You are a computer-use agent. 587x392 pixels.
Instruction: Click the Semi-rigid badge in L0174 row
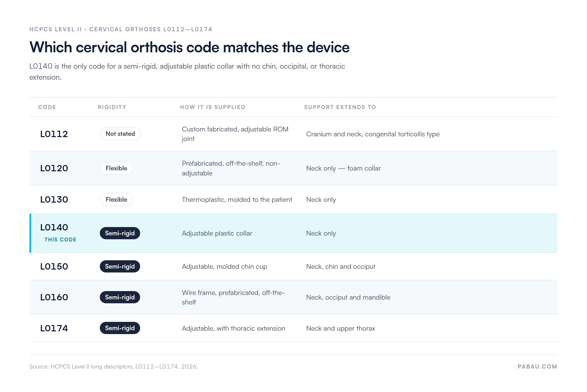[x=120, y=328]
